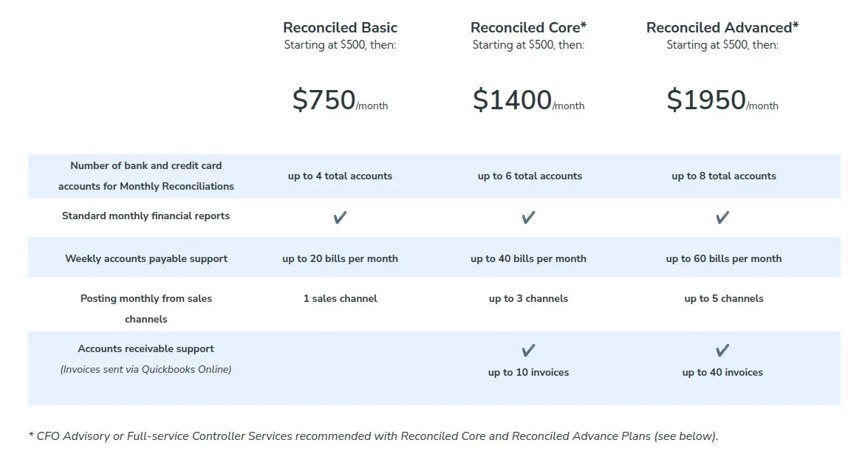Viewport: 868px width, 468px height.
Task: Click Advanced plan's accounts receivable checkmark
Action: click(x=722, y=350)
